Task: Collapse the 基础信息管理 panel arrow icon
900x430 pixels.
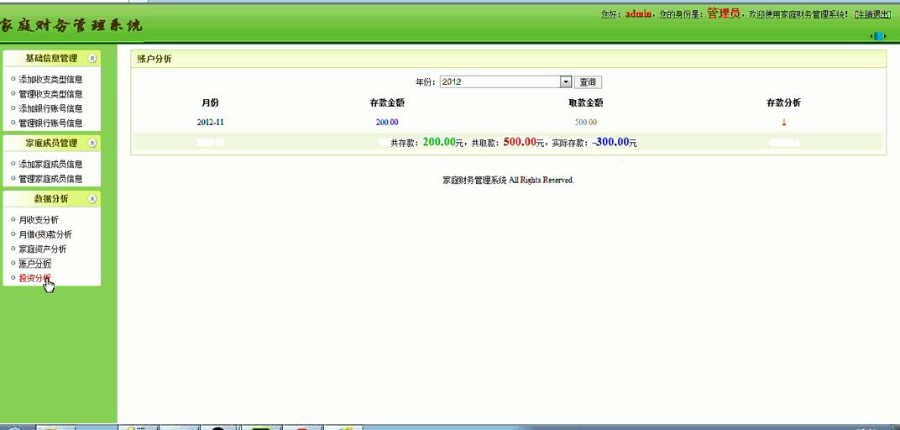Action: click(x=92, y=59)
